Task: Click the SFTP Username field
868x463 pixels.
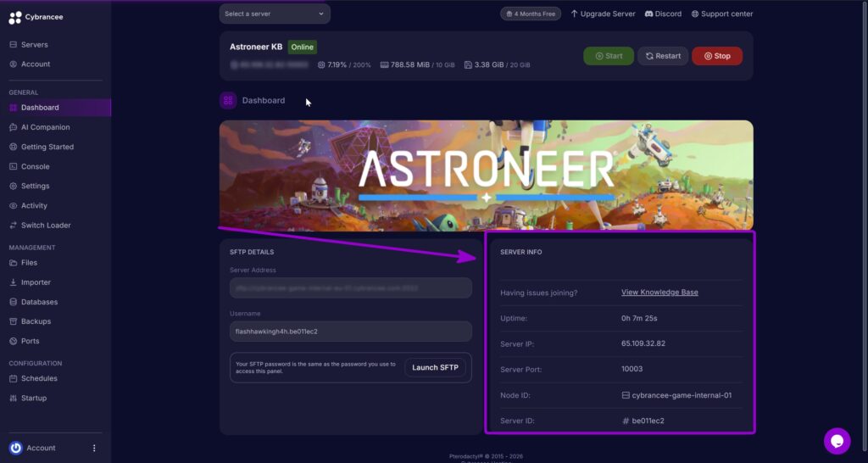Action: click(351, 332)
